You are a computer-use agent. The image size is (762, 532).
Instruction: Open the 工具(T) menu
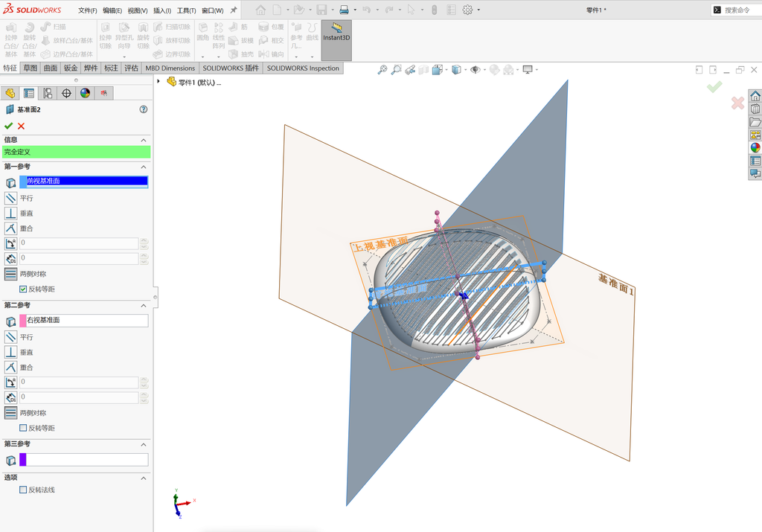pos(186,10)
